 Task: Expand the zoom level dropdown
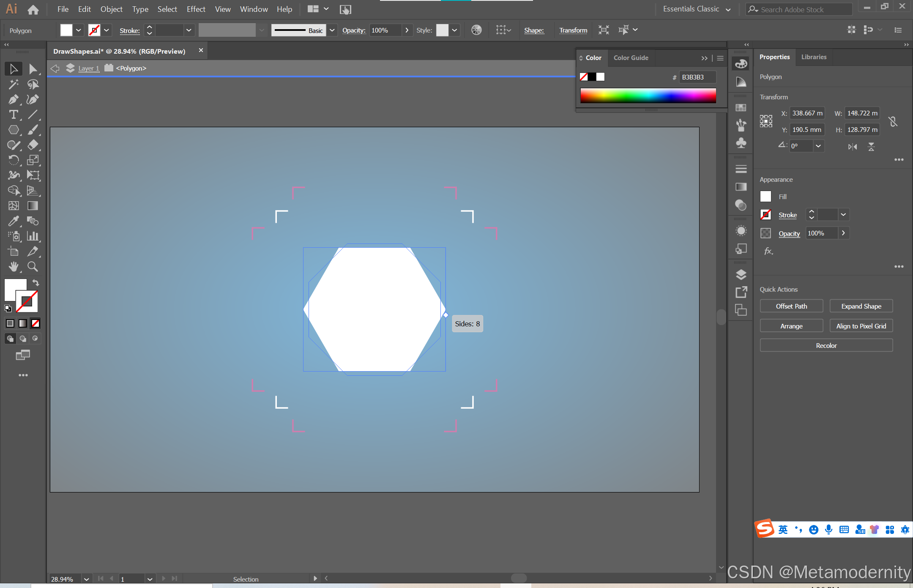[x=86, y=579]
